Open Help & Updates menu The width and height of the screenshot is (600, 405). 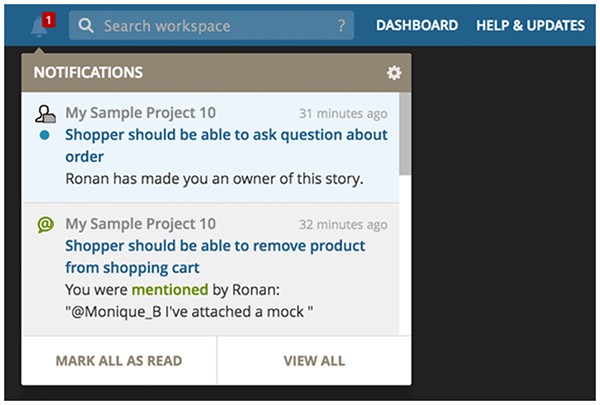[530, 26]
